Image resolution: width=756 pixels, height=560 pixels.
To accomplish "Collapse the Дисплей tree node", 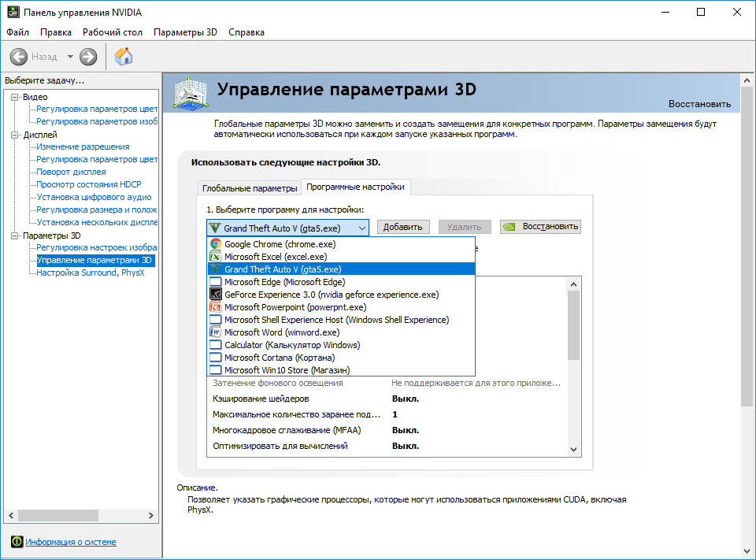I will tap(15, 135).
